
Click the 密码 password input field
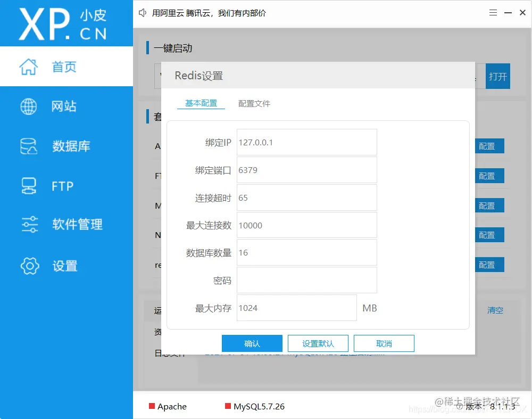(x=306, y=280)
